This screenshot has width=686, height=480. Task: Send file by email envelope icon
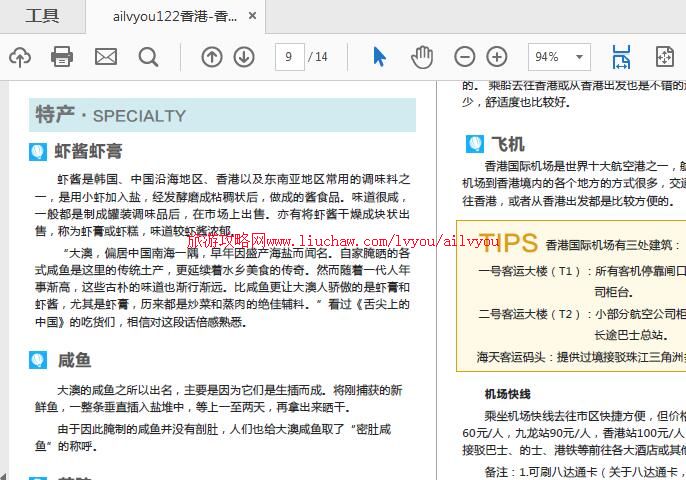pos(105,57)
